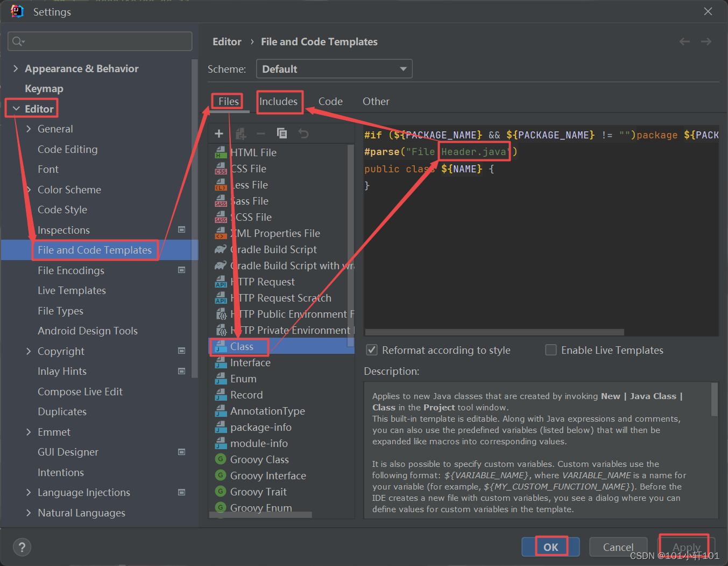Open help with the question mark icon
This screenshot has height=566, width=728.
click(22, 547)
